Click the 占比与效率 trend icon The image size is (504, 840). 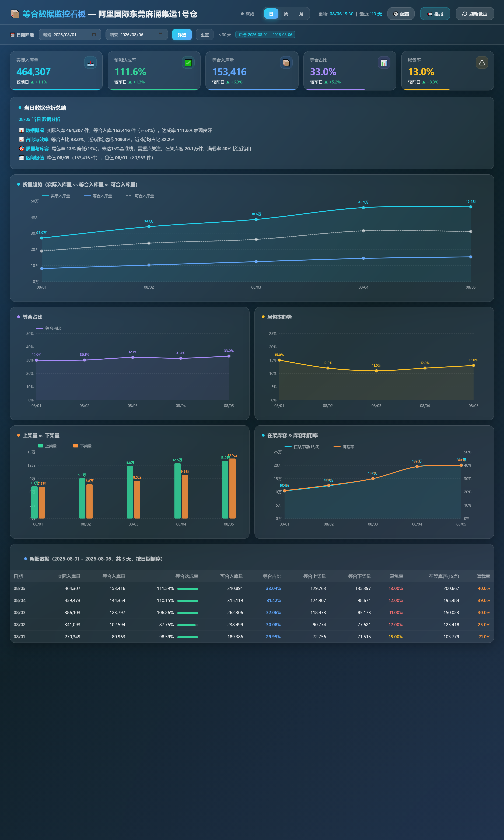(x=21, y=139)
